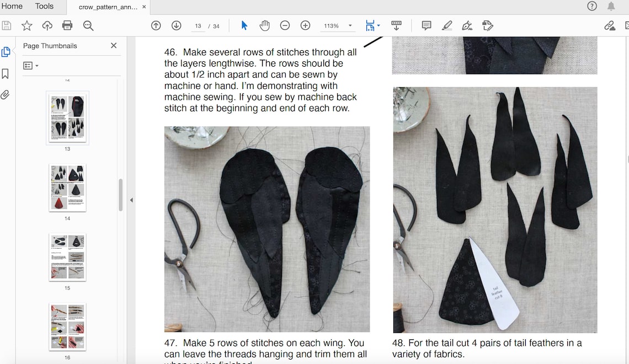
Task: Open the thumbnail options dropdown in the panel
Action: coord(30,66)
